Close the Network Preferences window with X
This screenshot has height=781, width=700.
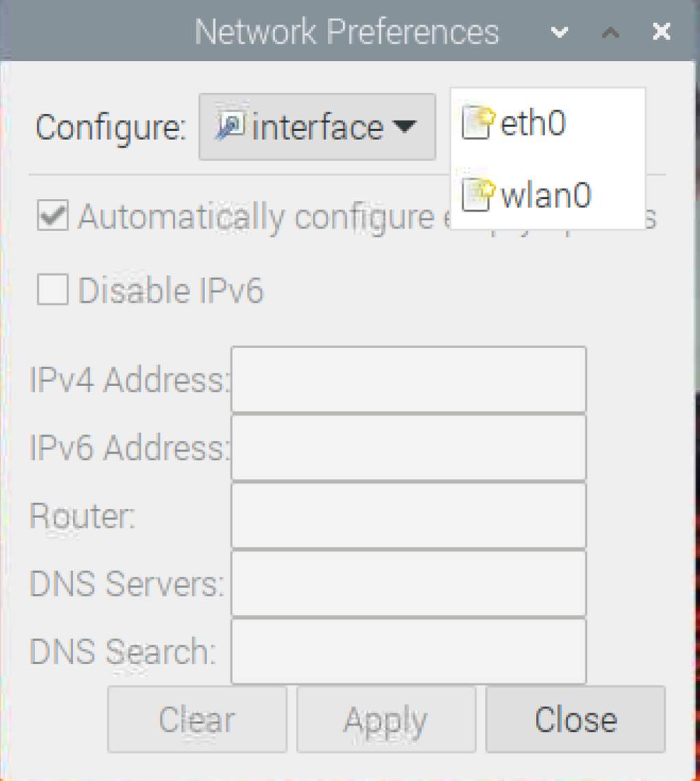click(662, 31)
